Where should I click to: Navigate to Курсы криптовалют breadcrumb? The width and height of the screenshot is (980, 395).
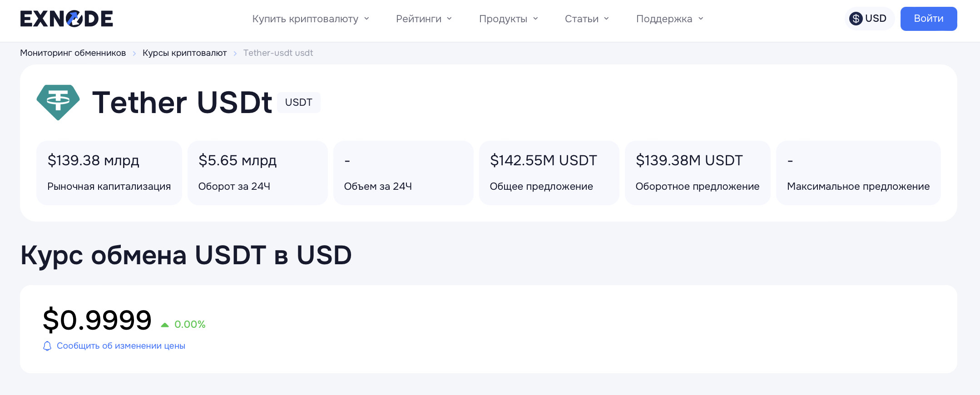click(x=184, y=53)
